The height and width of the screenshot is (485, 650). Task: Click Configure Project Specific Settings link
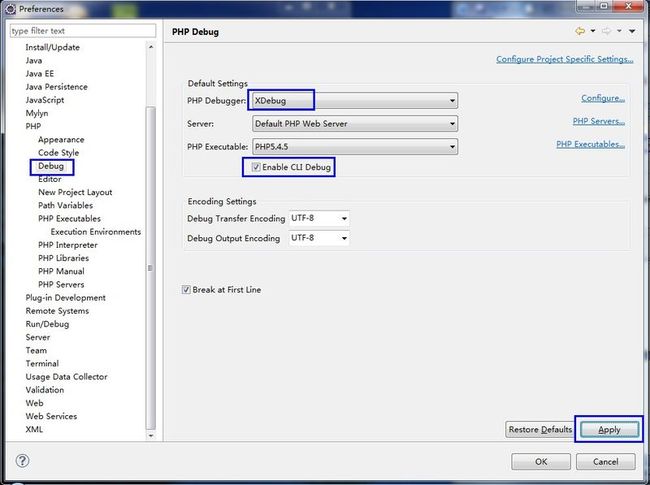tap(565, 59)
